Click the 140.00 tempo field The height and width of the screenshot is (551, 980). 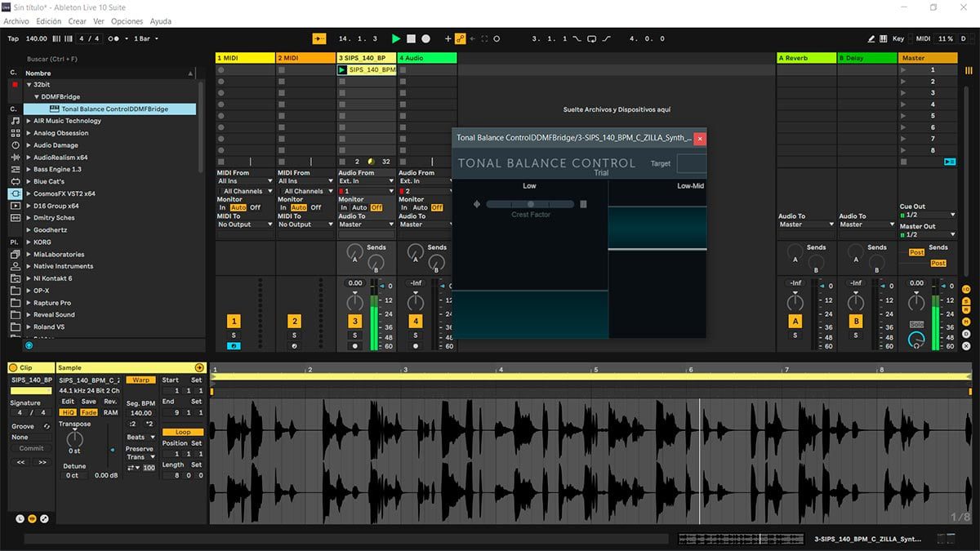(37, 38)
